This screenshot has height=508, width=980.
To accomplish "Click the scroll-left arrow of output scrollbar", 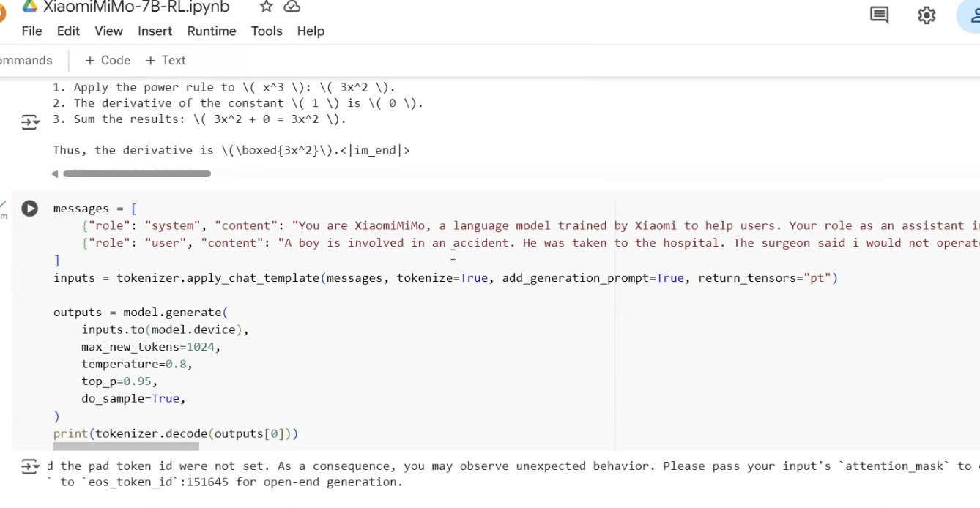I will click(x=55, y=173).
